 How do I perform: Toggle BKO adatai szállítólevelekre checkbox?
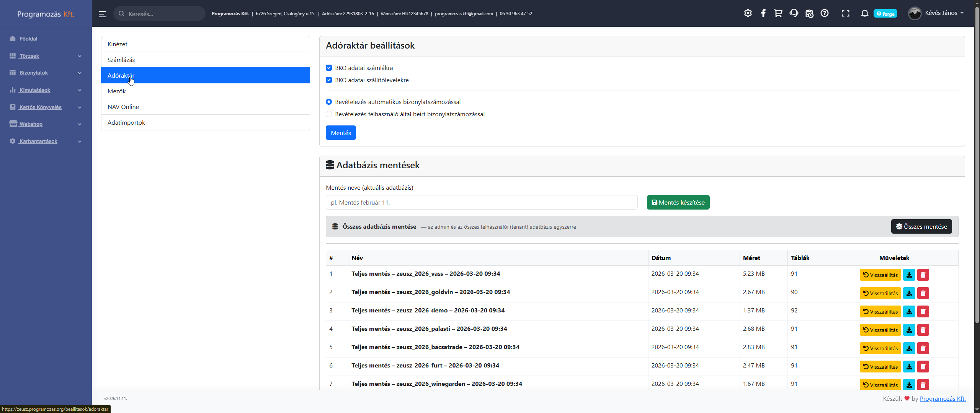click(329, 80)
